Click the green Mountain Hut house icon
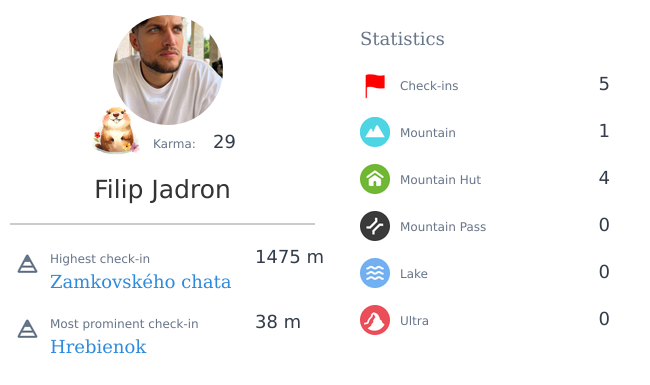Image resolution: width=650 pixels, height=385 pixels. 375,179
